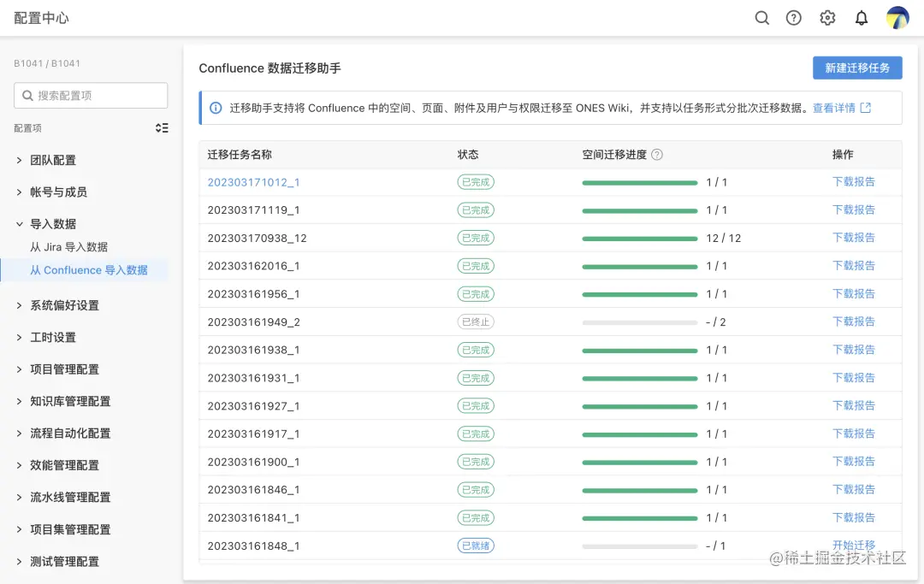Download report for terminated task 202303161949_2
This screenshot has width=924, height=584.
tap(853, 322)
